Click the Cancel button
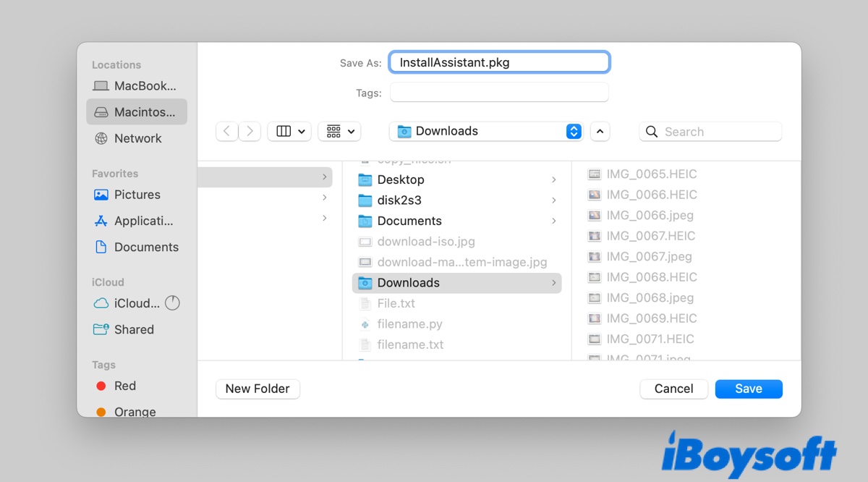The image size is (868, 482). pyautogui.click(x=673, y=389)
